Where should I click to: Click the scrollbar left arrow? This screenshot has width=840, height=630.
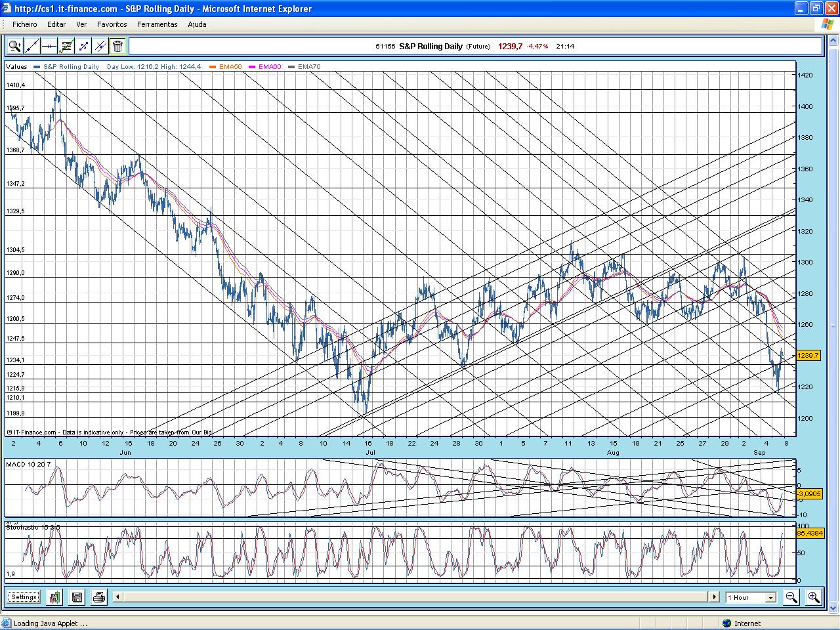pyautogui.click(x=117, y=597)
